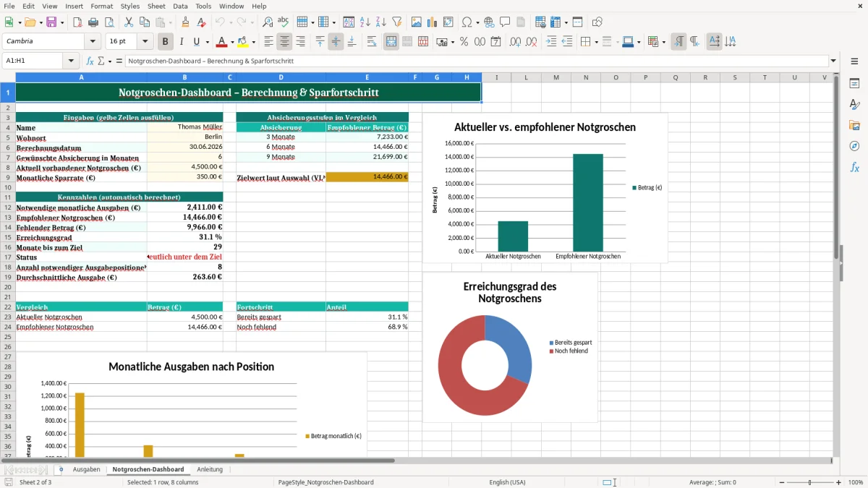The image size is (868, 488).
Task: Run the spelling check
Action: 284,22
